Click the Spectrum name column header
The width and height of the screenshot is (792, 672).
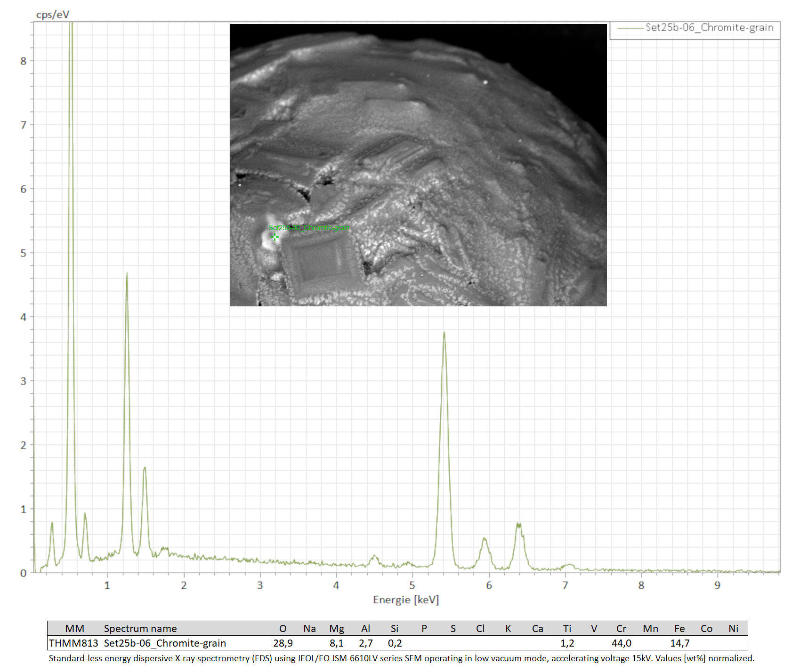click(140, 629)
